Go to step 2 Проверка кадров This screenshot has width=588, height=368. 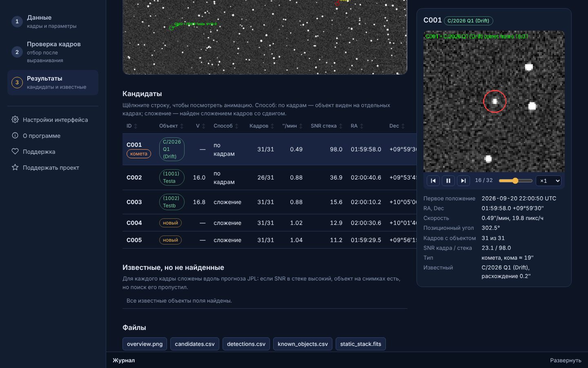click(53, 52)
